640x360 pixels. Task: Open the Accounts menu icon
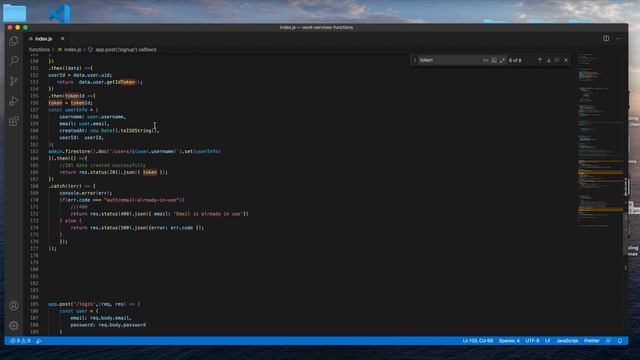(13, 306)
